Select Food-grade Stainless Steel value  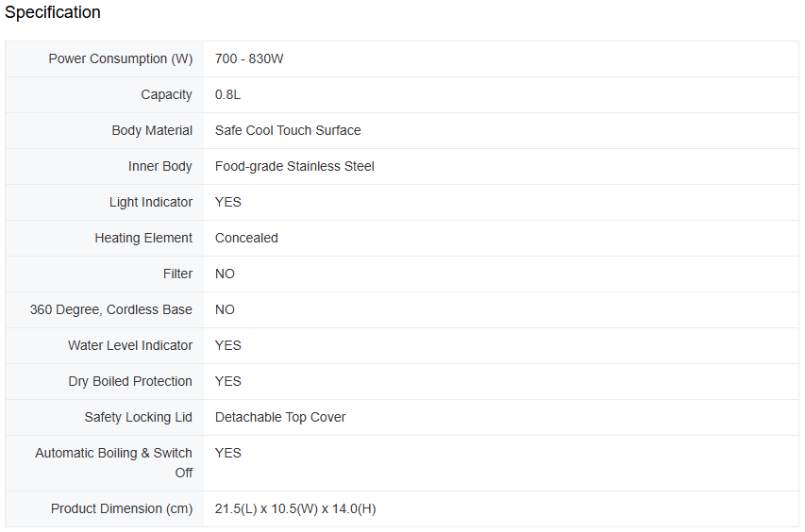(294, 166)
